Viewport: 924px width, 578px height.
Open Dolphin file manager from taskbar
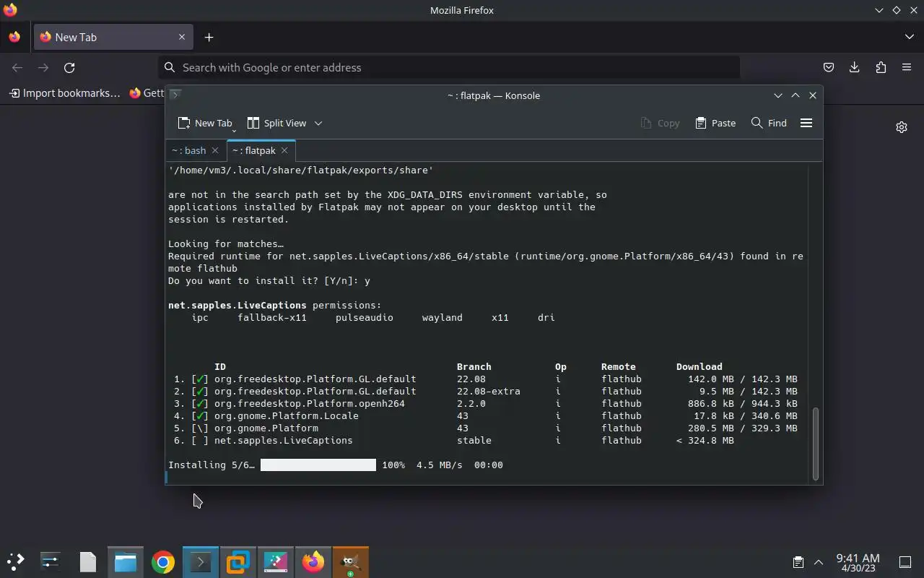pyautogui.click(x=126, y=561)
